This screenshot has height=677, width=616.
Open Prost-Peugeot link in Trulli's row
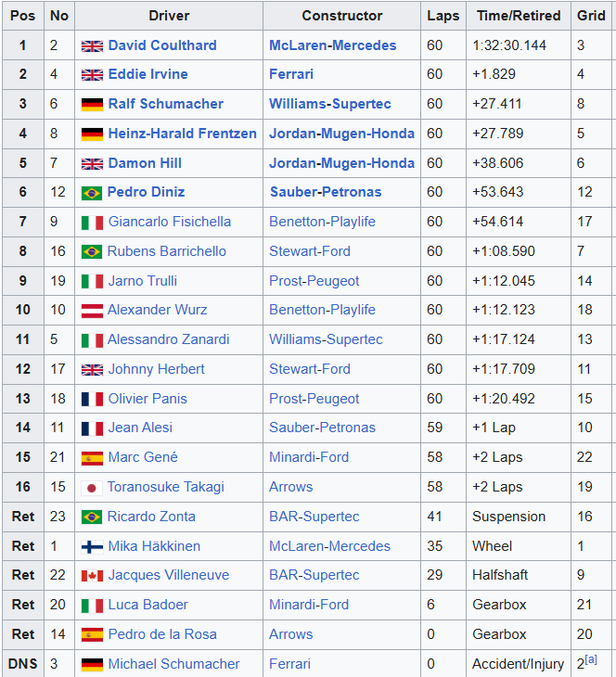[x=314, y=281]
